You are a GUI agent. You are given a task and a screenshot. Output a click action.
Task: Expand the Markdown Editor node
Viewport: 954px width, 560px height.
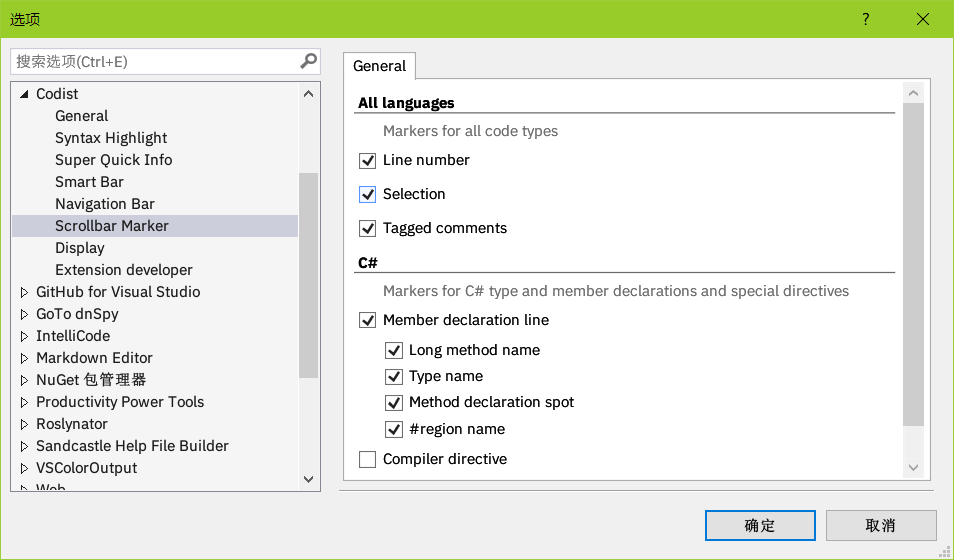click(x=24, y=358)
